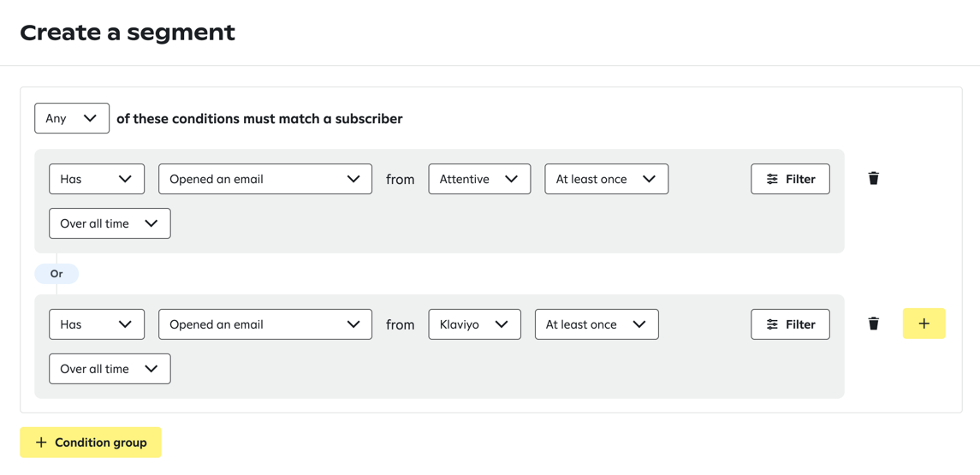Open Over all time dropdown in Attentive condition
Image resolution: width=980 pixels, height=475 pixels.
click(x=110, y=223)
